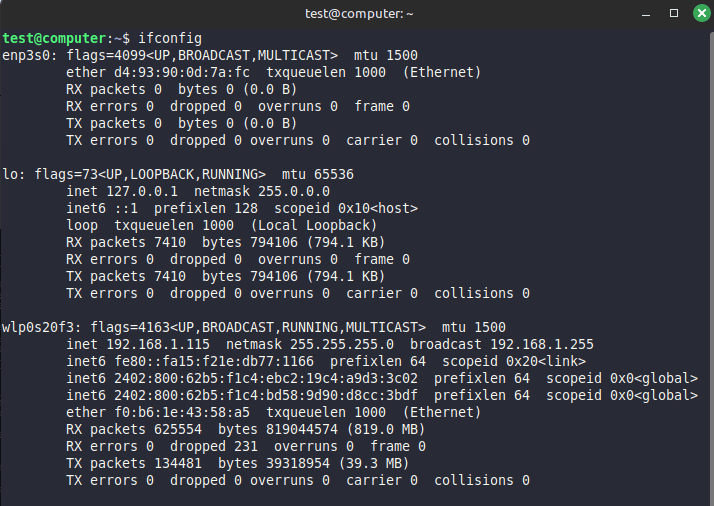Image resolution: width=714 pixels, height=506 pixels.
Task: Click the ifconfig command text
Action: (169, 38)
